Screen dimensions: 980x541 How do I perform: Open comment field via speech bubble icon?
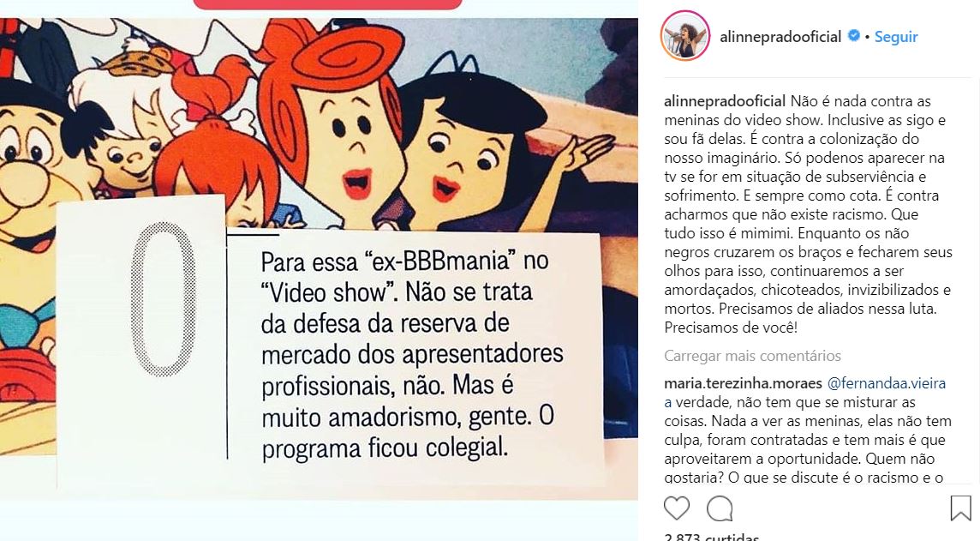tap(720, 508)
